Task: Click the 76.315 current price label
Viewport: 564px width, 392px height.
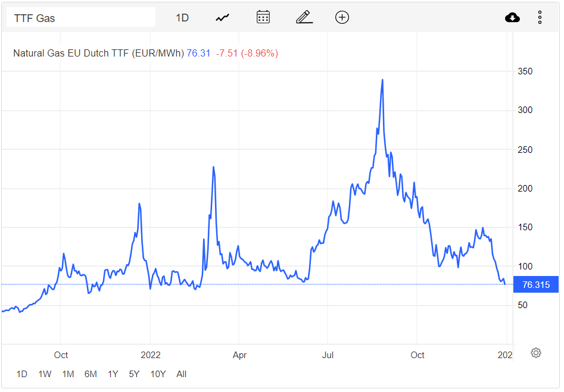Action: (x=535, y=285)
